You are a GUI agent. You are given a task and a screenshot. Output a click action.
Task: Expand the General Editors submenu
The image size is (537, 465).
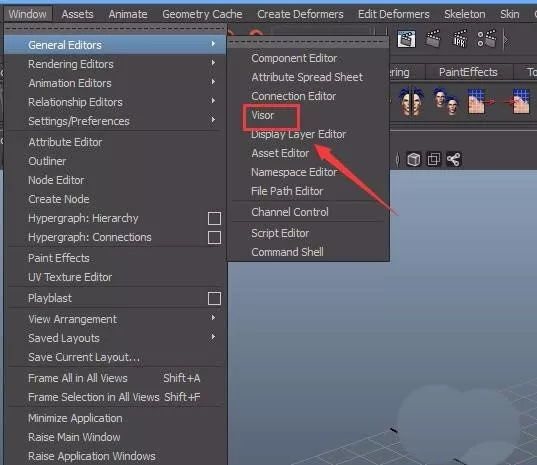point(115,45)
